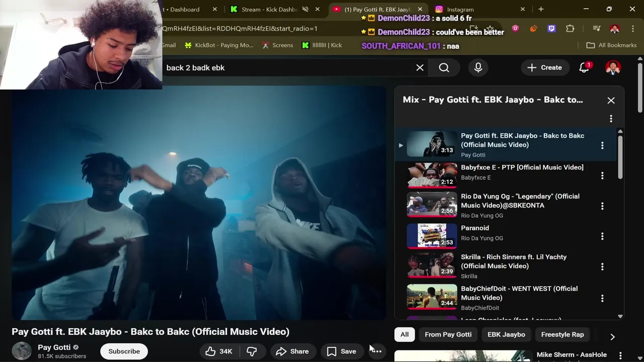Start voice search with microphone icon

[x=478, y=67]
